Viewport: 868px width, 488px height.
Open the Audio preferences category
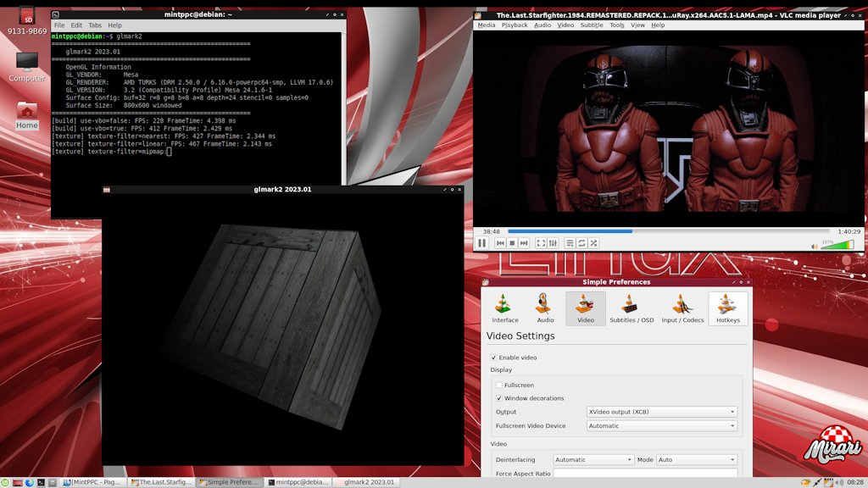[x=545, y=308]
